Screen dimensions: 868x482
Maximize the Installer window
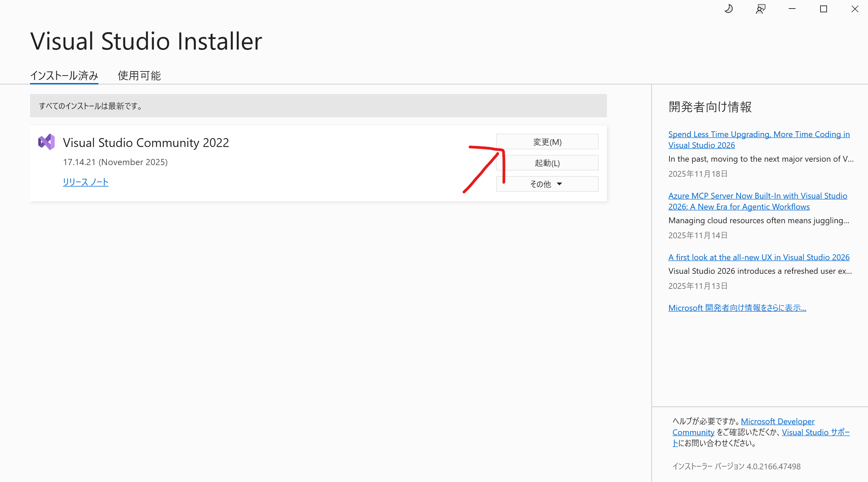824,9
